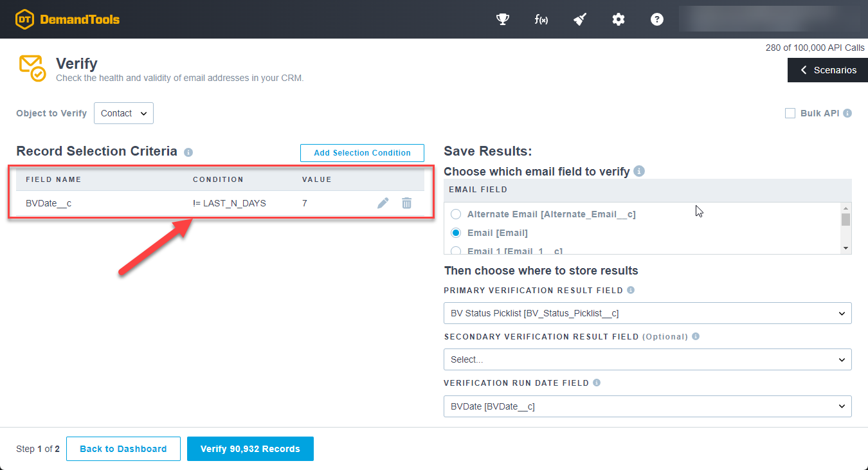Click the trophy achievements icon
Screen dimensions: 868x470
[x=502, y=19]
